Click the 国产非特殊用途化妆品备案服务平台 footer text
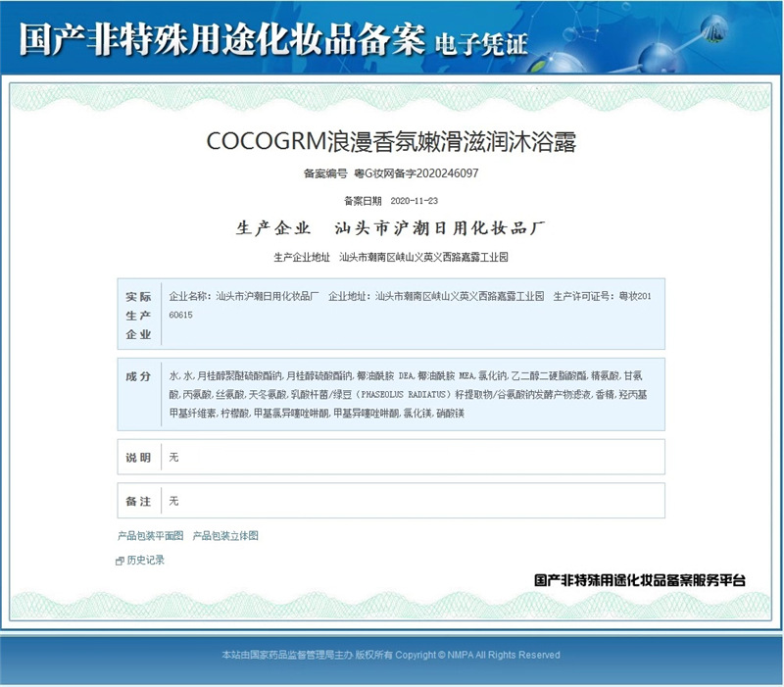 pos(640,580)
